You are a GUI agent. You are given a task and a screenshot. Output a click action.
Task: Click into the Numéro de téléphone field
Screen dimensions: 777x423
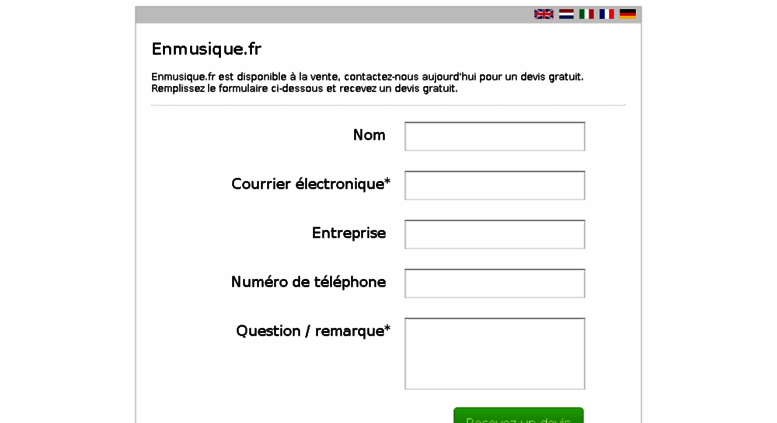pyautogui.click(x=495, y=283)
